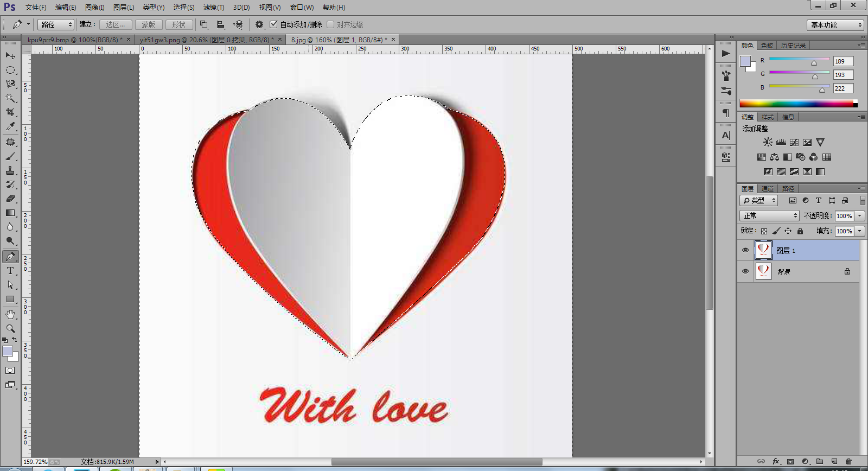Screen dimensions: 868x471
Task: Add a Color Balance adjustment
Action: (775, 157)
